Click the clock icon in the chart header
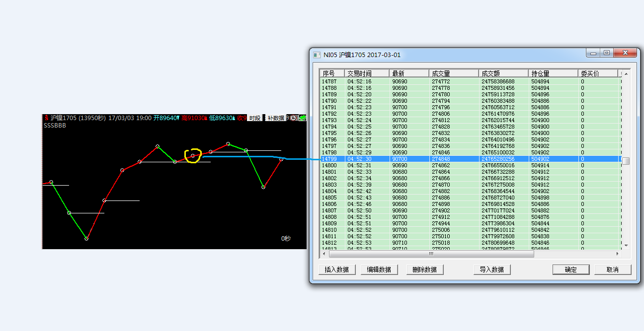 (x=294, y=118)
